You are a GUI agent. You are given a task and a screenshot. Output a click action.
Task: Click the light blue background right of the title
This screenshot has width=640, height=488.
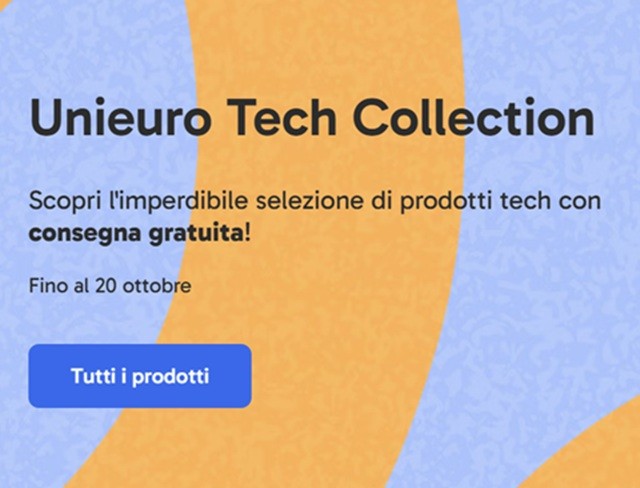[617, 117]
